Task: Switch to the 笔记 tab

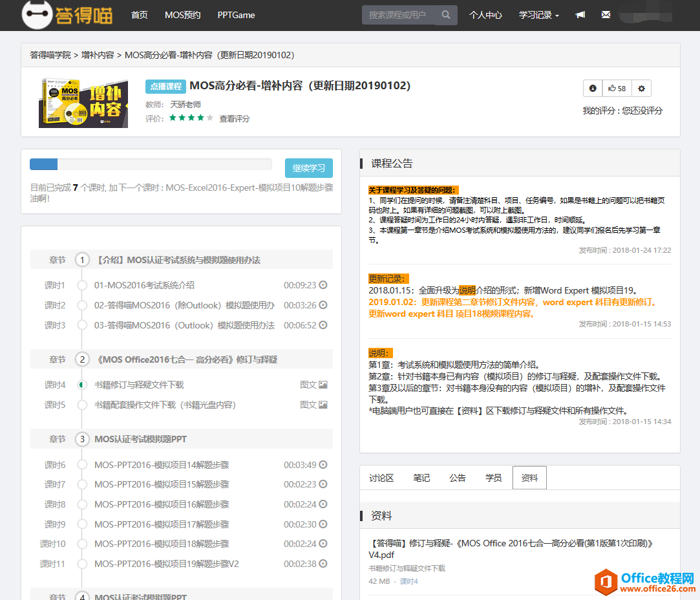Action: click(421, 478)
